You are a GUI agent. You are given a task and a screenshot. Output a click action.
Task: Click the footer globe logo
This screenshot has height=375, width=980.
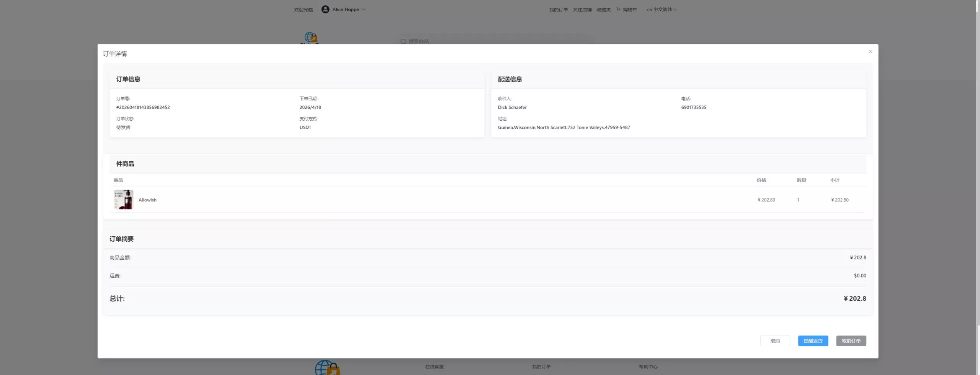point(327,367)
